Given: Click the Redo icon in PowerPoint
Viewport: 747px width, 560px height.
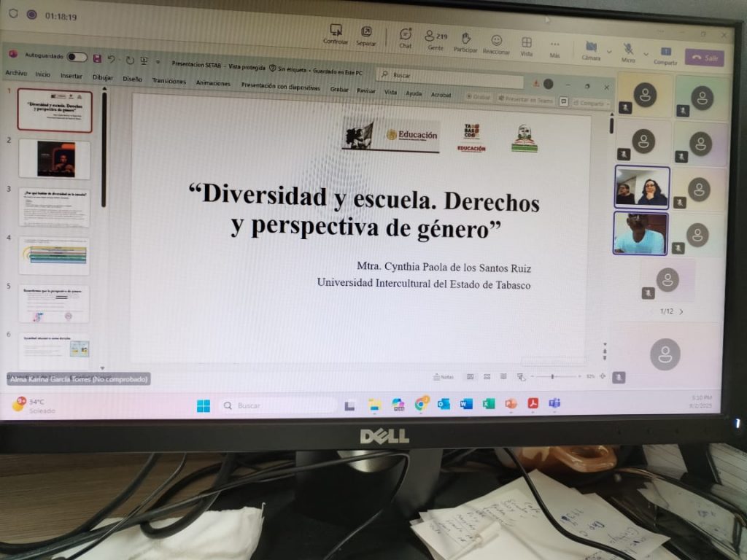Looking at the screenshot, I should click(130, 60).
